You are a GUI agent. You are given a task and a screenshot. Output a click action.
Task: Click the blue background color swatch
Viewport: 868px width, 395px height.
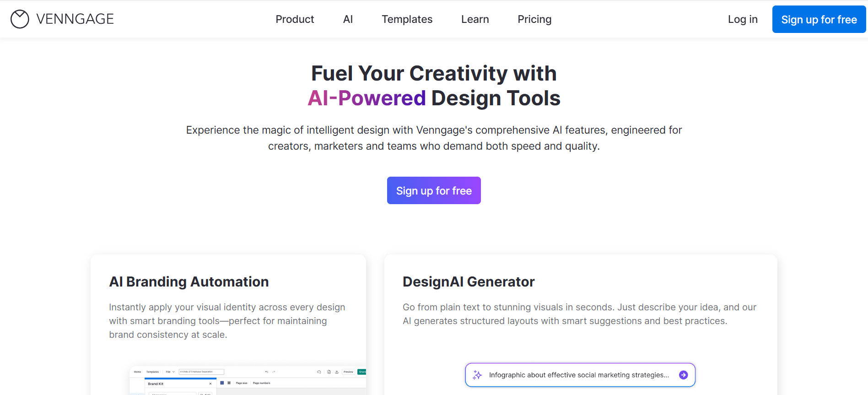[x=222, y=383]
